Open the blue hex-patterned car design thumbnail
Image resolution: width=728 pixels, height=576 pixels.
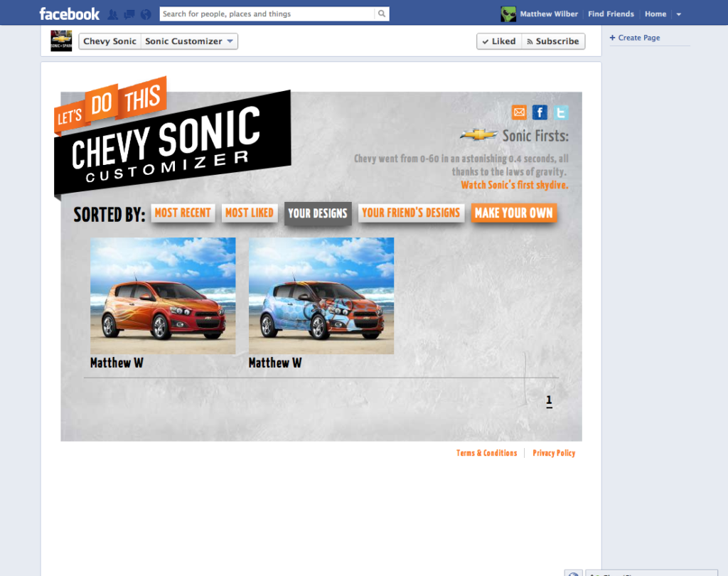click(321, 296)
